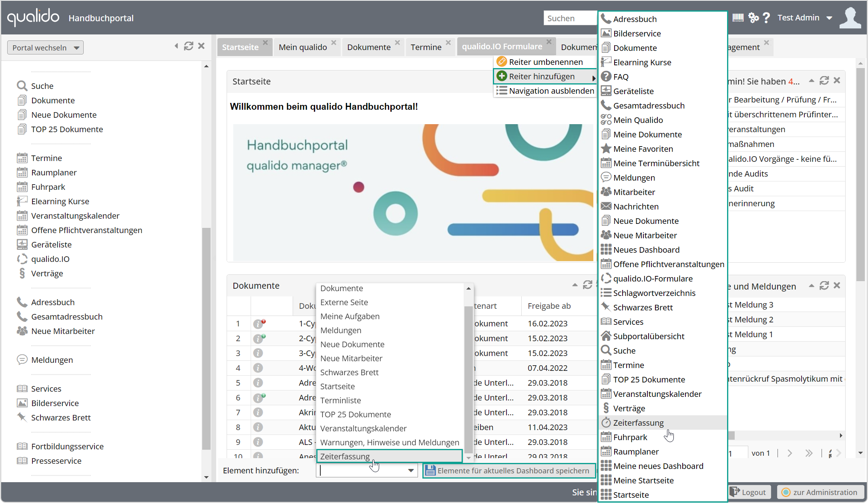868x503 pixels.
Task: Save elements for current dashboard
Action: pyautogui.click(x=509, y=471)
